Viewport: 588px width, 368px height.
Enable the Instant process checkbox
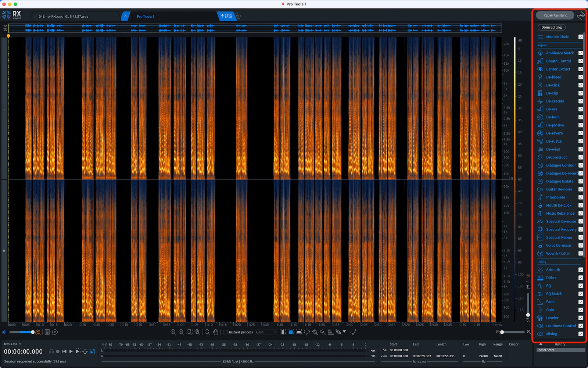(225, 332)
